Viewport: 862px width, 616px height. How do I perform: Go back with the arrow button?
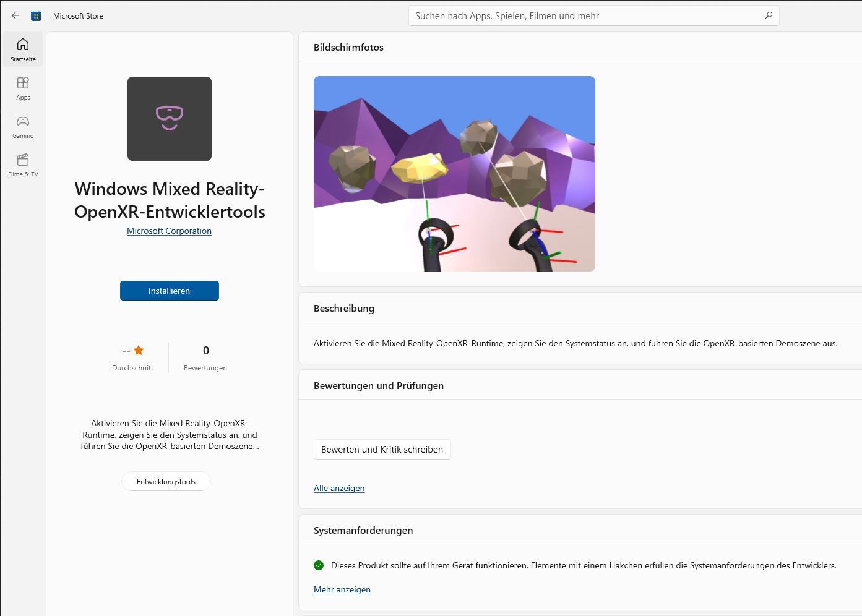[15, 15]
